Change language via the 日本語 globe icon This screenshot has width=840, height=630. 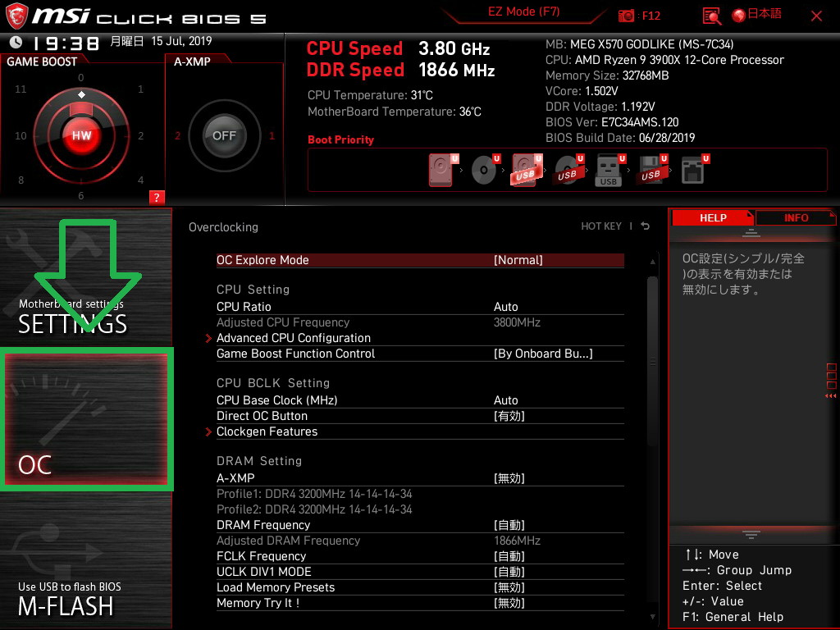click(756, 15)
